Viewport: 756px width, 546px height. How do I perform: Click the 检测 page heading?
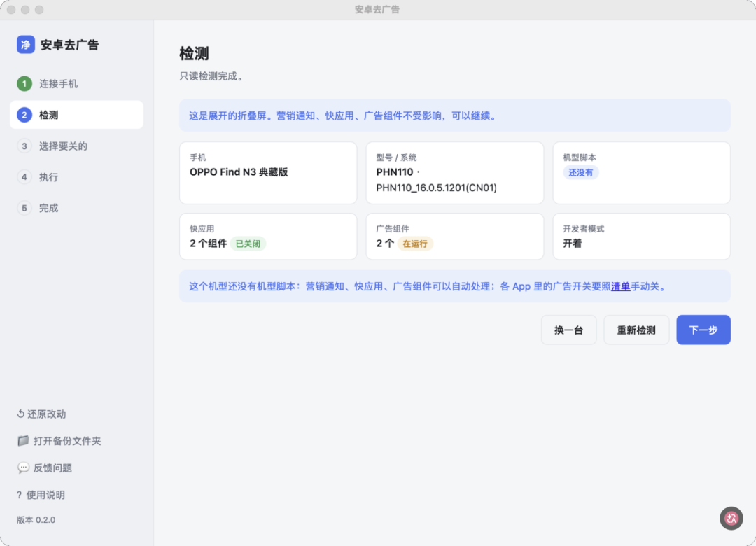[194, 53]
